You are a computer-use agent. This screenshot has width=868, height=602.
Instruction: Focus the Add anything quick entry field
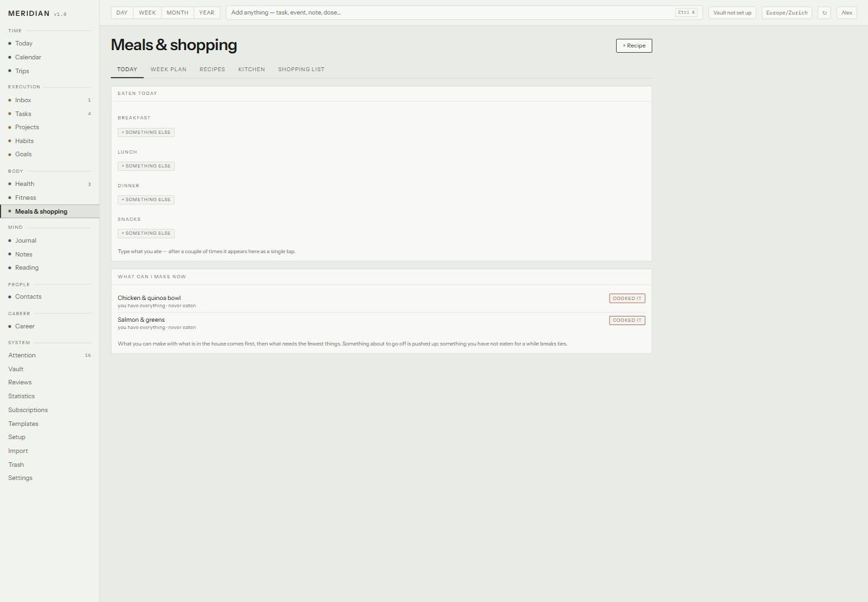(x=464, y=13)
